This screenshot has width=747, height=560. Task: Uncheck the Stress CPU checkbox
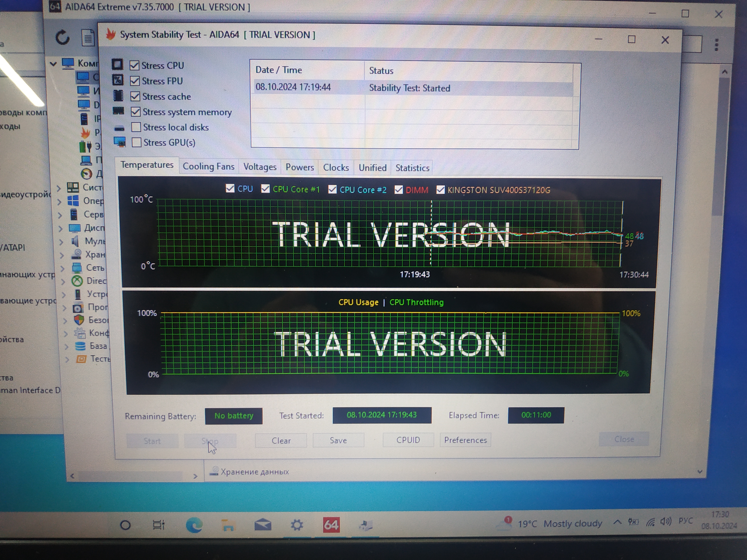point(134,65)
